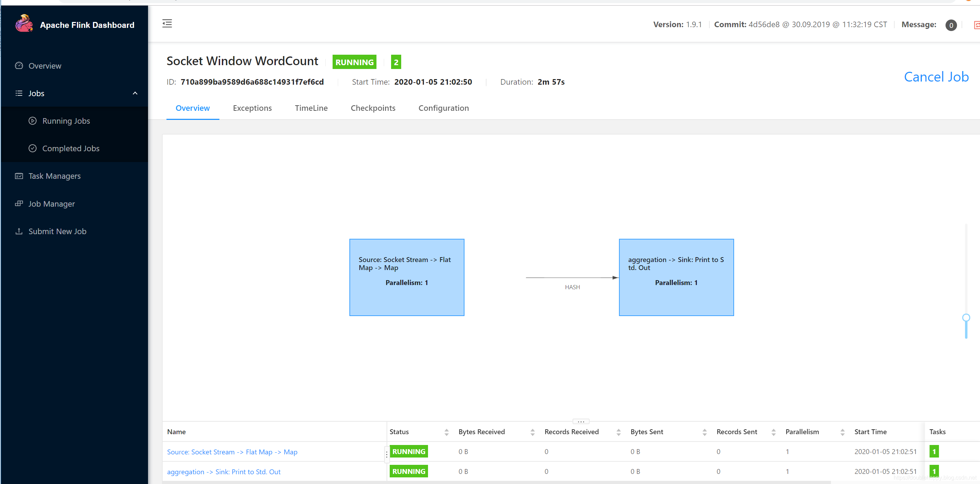Sort table by Status column arrows
Viewport: 980px width, 484px height.
click(x=446, y=432)
